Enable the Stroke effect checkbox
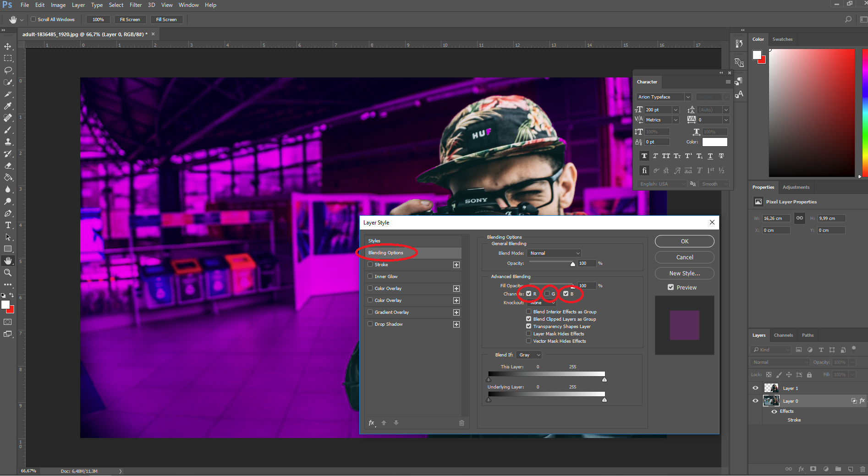This screenshot has height=476, width=868. pos(370,264)
